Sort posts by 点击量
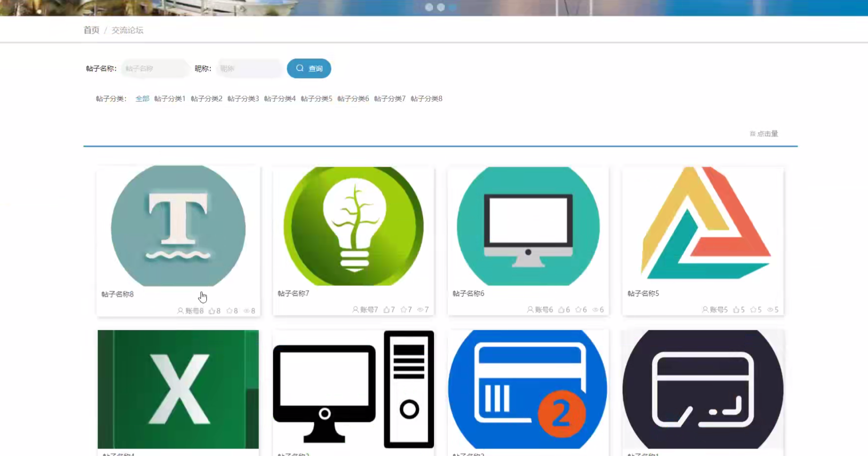This screenshot has height=456, width=868. click(764, 133)
